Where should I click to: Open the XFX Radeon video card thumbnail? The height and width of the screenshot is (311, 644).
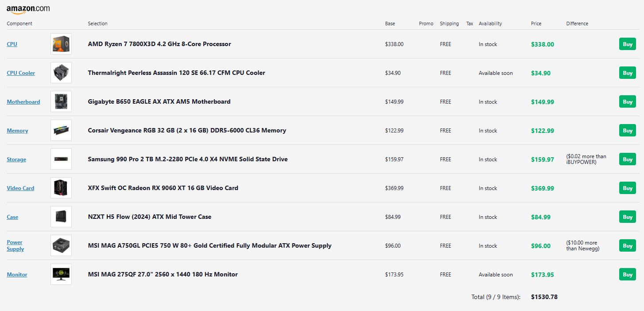61,188
